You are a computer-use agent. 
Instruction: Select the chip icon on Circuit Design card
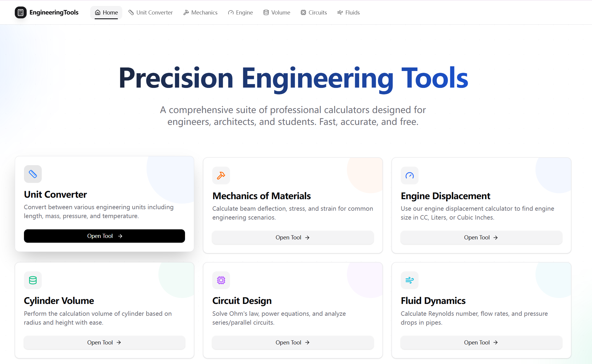click(x=221, y=280)
